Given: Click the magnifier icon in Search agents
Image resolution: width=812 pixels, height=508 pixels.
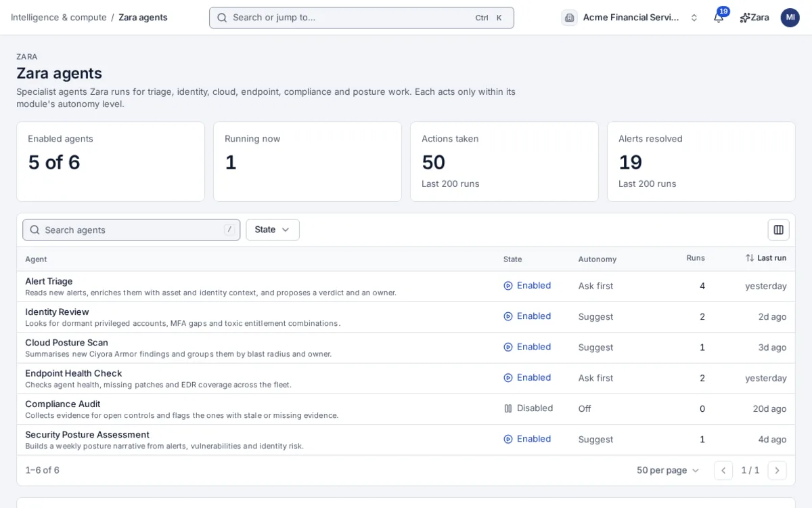Looking at the screenshot, I should (x=35, y=230).
